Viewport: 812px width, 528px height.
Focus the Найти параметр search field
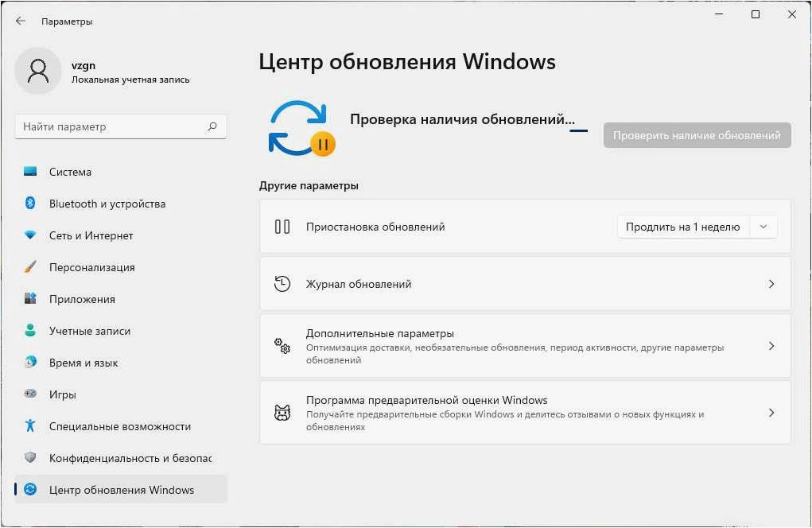pyautogui.click(x=121, y=126)
